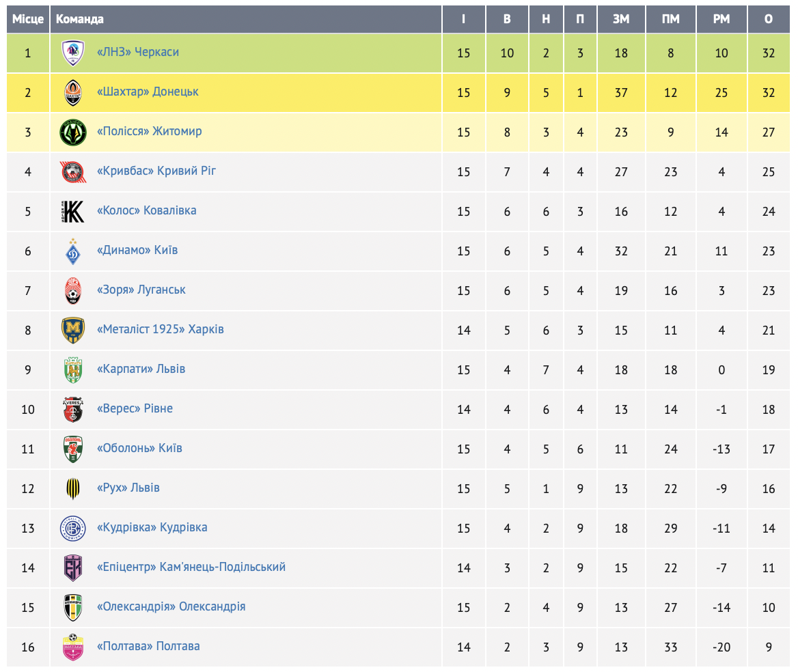Open the «Кудрівка» Кудрівка team link

[x=152, y=527]
